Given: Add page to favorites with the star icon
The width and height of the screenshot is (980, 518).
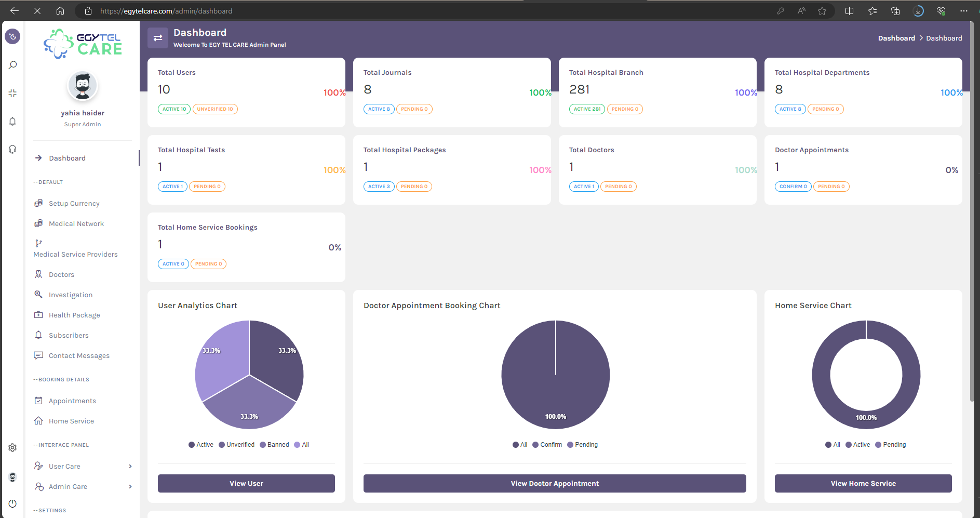Looking at the screenshot, I should 822,11.
